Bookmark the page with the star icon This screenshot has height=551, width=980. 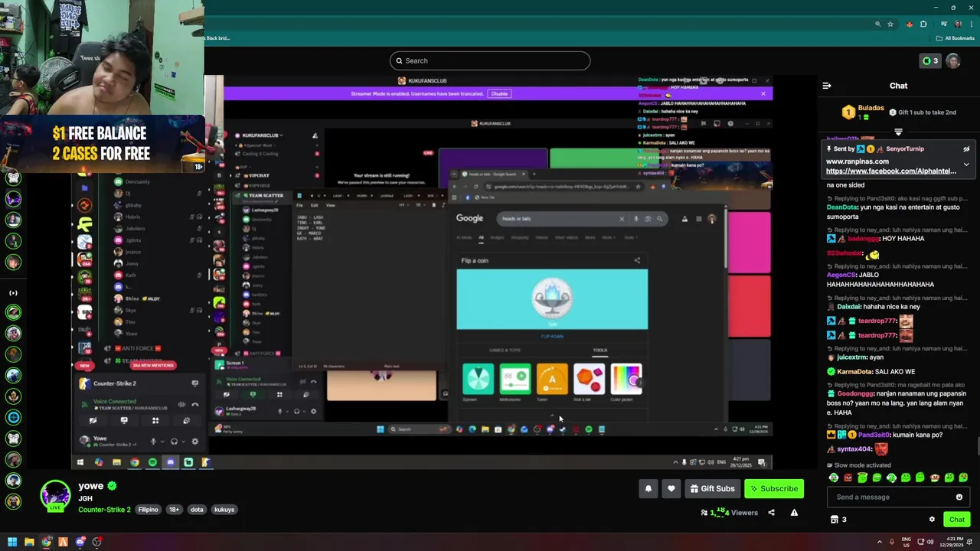pos(890,24)
